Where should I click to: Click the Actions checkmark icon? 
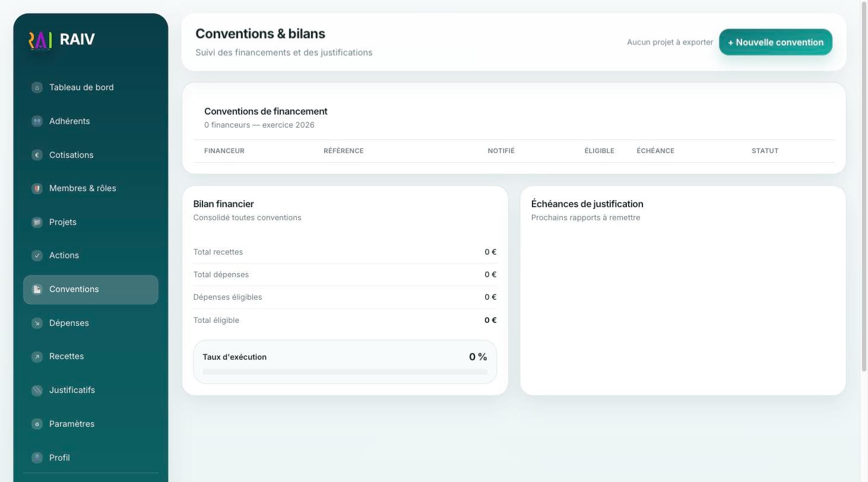click(x=37, y=255)
